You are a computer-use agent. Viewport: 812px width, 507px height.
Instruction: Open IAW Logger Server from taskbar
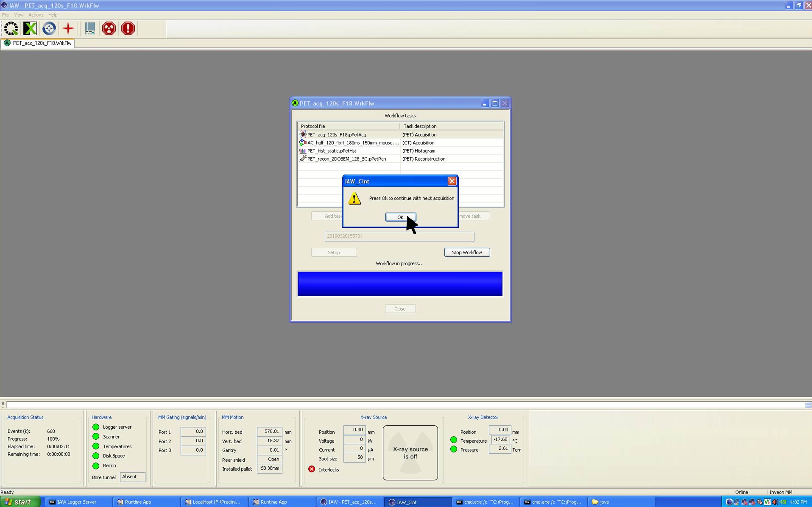coord(76,502)
